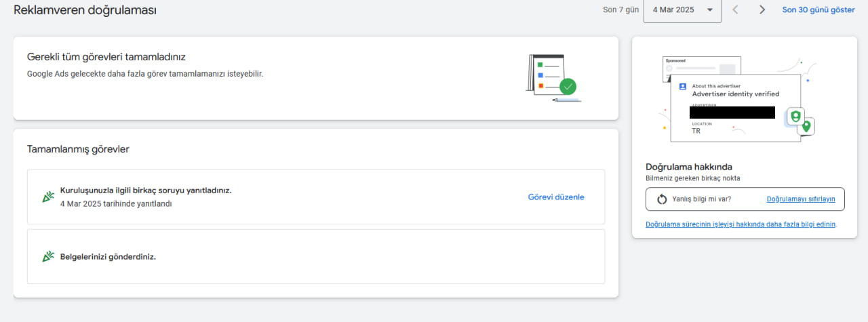Click the green location pin badge icon
868x322 pixels.
click(806, 126)
